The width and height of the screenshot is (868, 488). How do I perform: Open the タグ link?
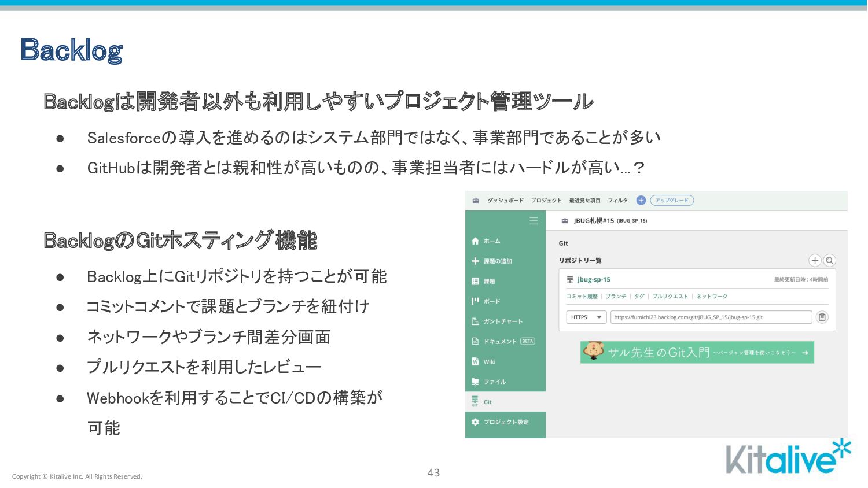pyautogui.click(x=639, y=297)
